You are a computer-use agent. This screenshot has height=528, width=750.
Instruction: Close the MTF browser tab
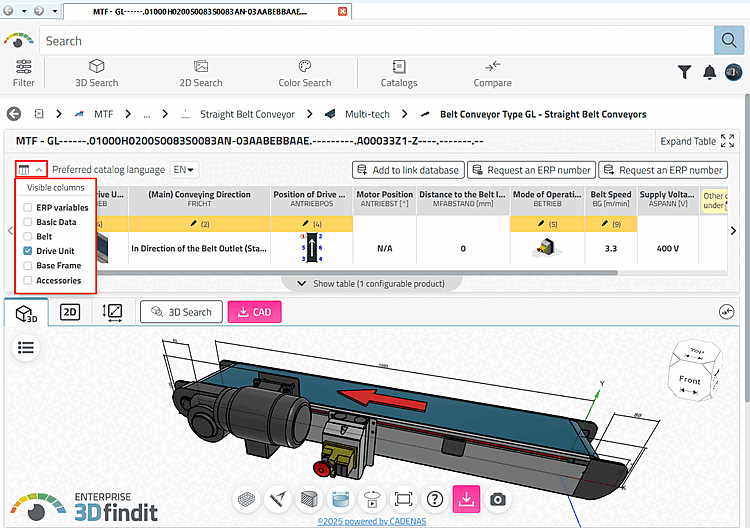(x=342, y=11)
